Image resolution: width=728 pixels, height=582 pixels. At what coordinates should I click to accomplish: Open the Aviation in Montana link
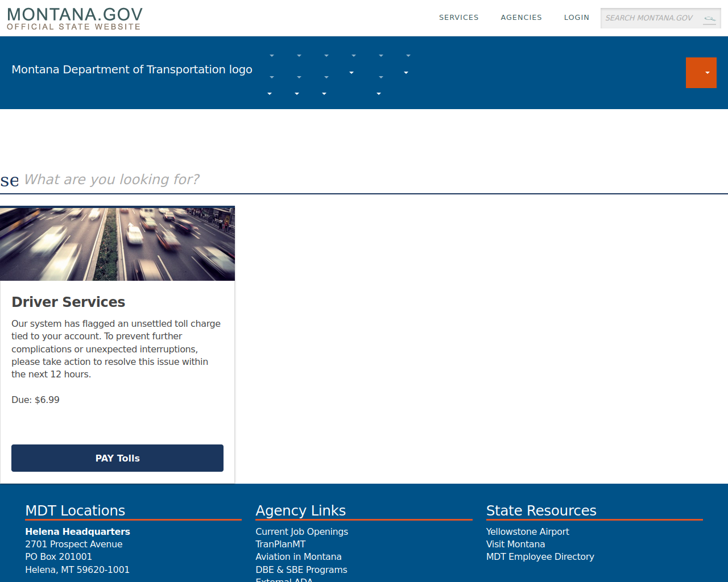click(x=299, y=556)
